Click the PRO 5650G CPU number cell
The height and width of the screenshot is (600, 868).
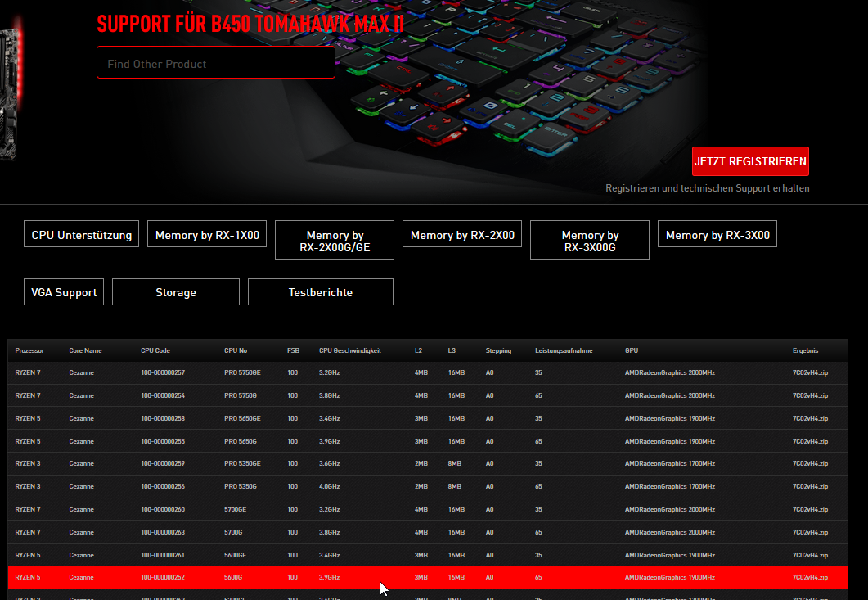[x=241, y=441]
